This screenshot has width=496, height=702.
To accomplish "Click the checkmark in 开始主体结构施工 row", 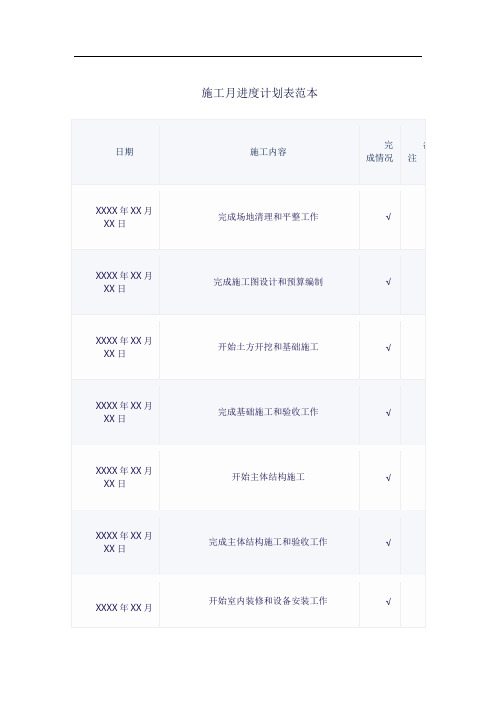I will (388, 478).
